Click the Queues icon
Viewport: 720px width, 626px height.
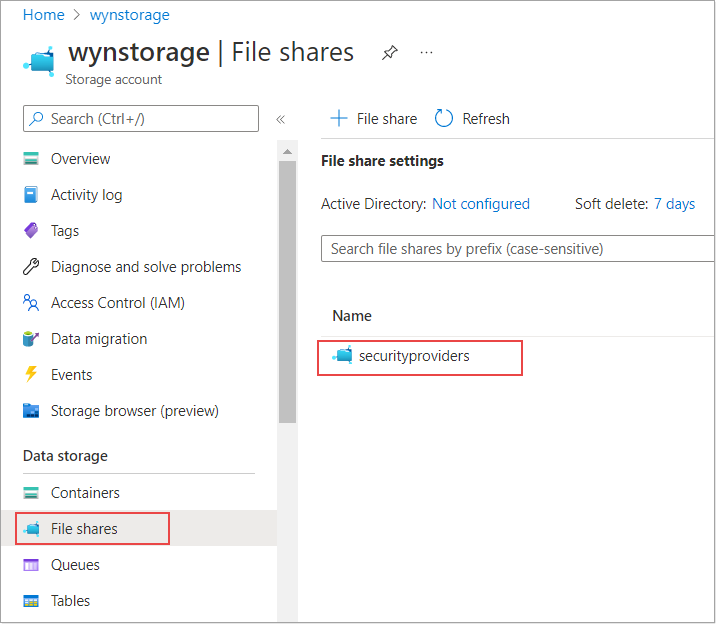pyautogui.click(x=31, y=565)
